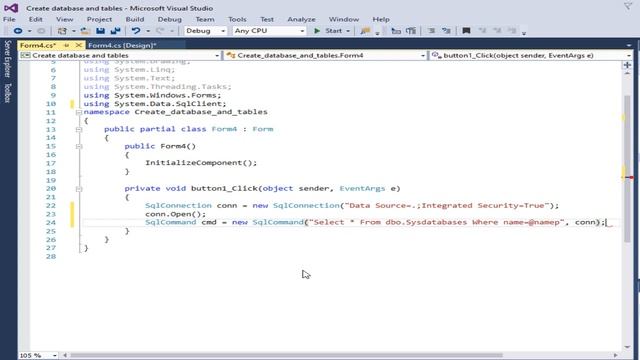Click the decrease indent toolbar icon
Screen dimensions: 640x360
[396, 31]
